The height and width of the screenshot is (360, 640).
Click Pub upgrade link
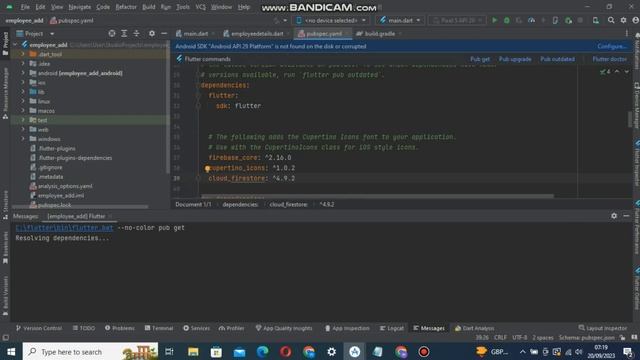point(515,59)
